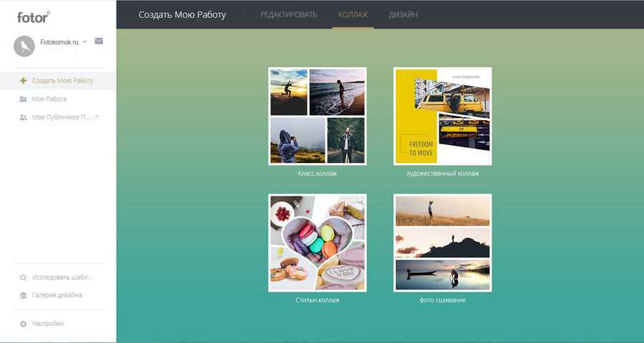Switch to the Редактировать tab
The height and width of the screenshot is (343, 644).
[288, 14]
